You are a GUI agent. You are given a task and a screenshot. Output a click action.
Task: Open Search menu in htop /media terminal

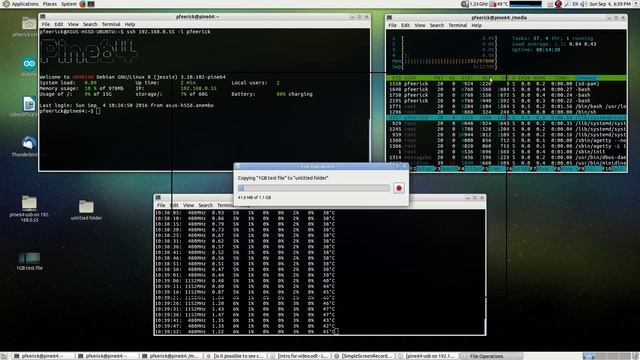[437, 25]
